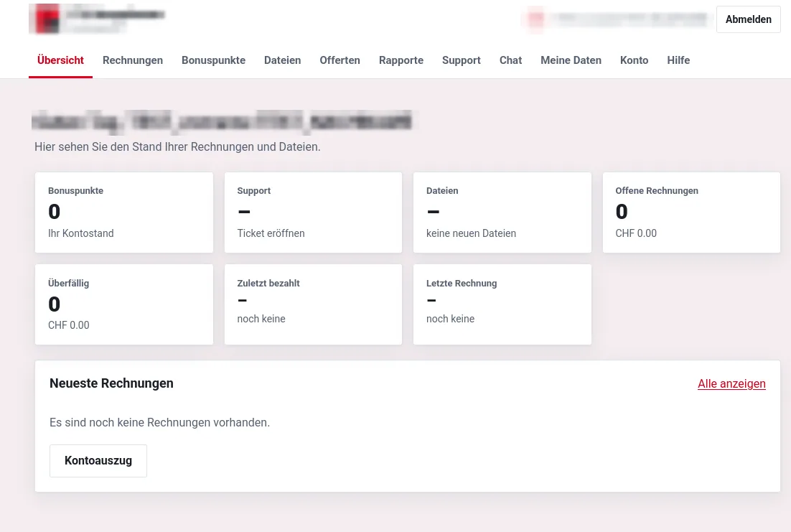Select the Übersicht tab

click(60, 60)
